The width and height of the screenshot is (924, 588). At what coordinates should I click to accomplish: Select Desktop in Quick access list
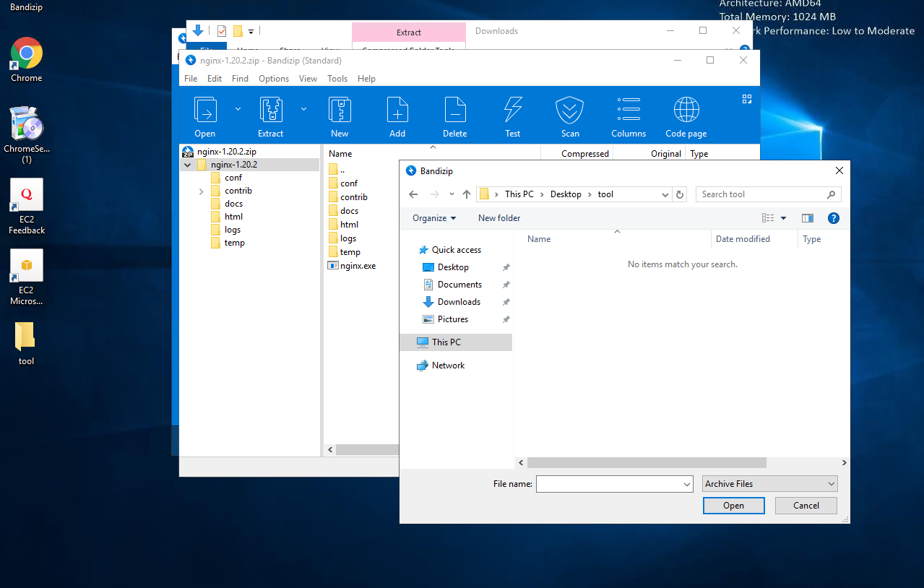point(453,267)
